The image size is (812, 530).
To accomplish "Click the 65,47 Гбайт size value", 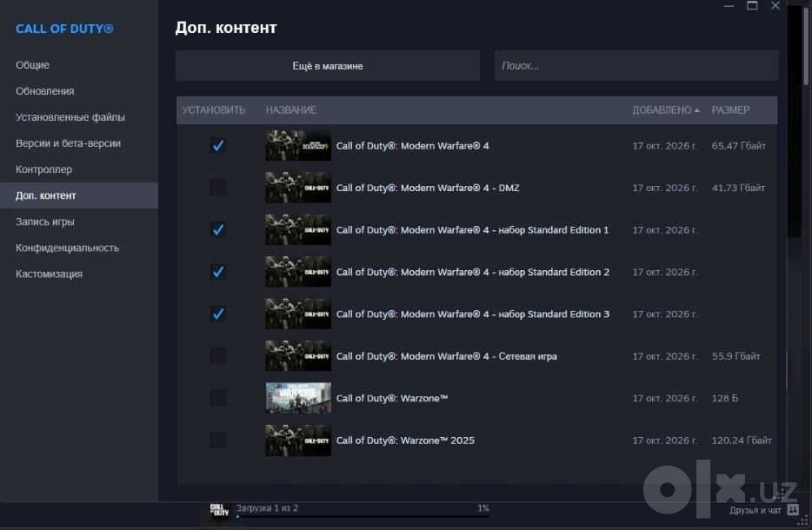I will coord(738,145).
